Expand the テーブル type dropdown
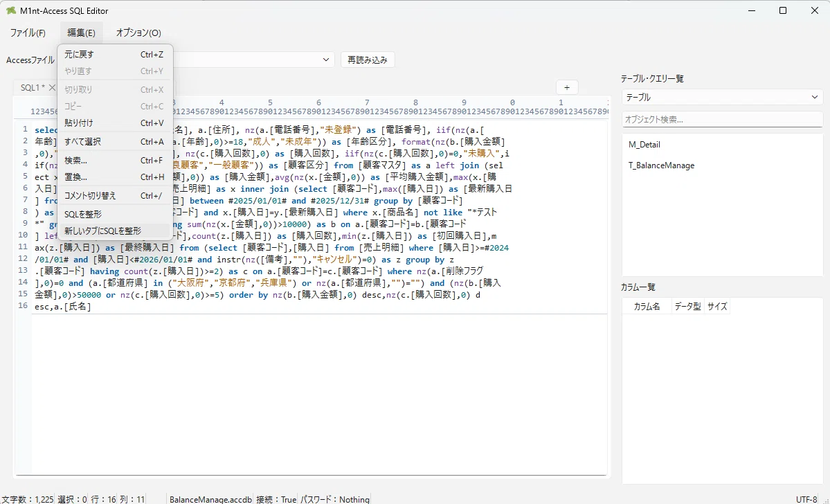This screenshot has width=830, height=504. pos(722,98)
